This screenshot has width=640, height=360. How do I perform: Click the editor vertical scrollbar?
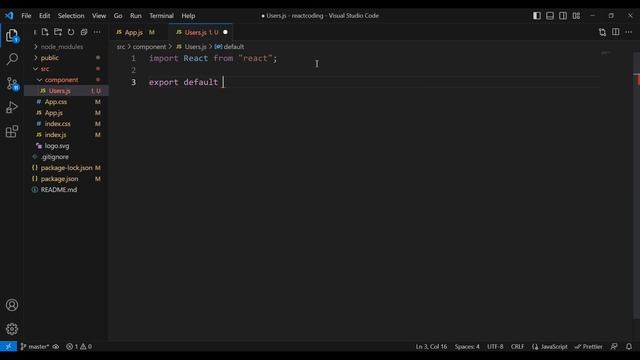tap(636, 186)
